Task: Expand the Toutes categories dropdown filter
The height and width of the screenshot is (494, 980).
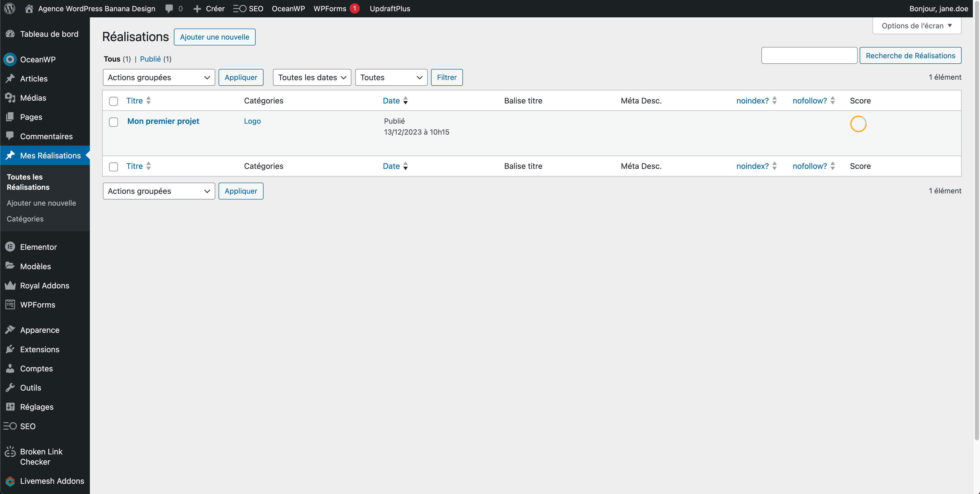Action: point(390,77)
